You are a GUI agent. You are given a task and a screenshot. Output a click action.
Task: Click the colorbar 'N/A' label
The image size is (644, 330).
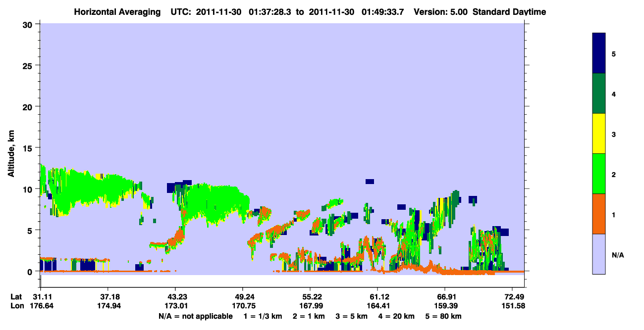click(617, 255)
